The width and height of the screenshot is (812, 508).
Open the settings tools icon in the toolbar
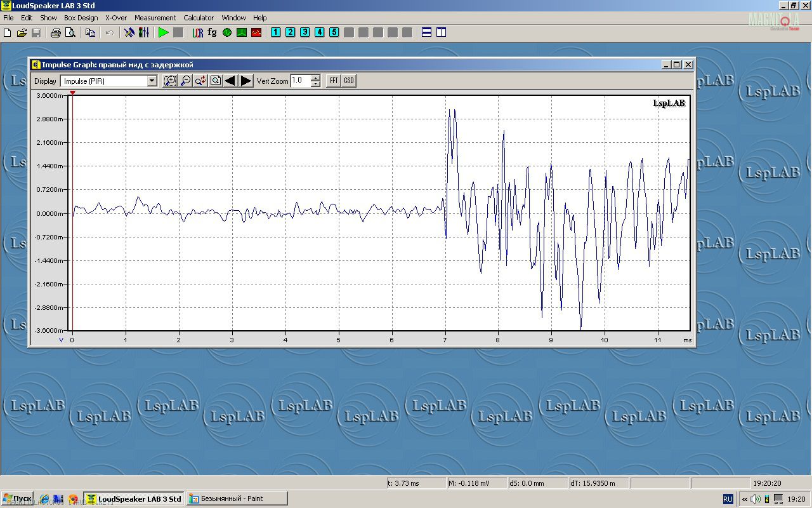click(x=129, y=32)
